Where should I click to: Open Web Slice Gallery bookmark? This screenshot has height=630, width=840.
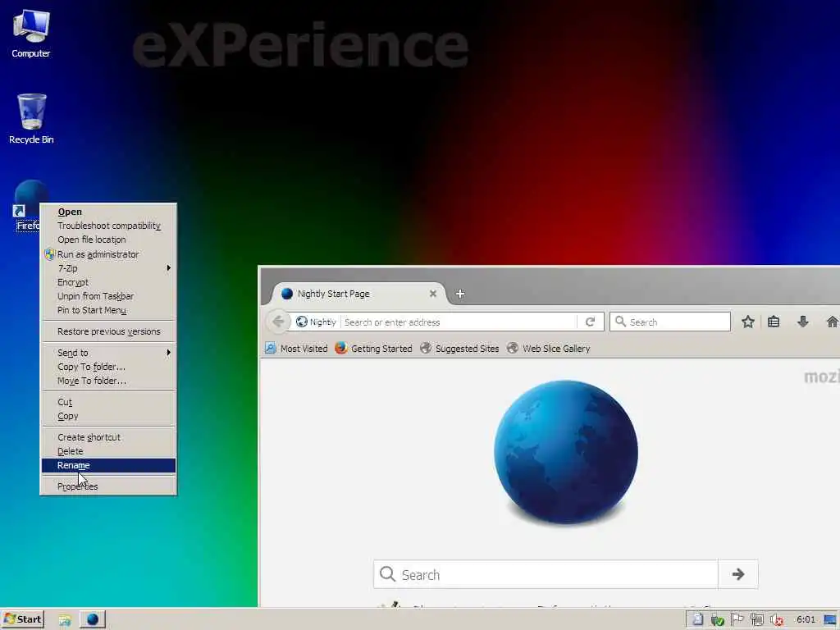pos(548,348)
